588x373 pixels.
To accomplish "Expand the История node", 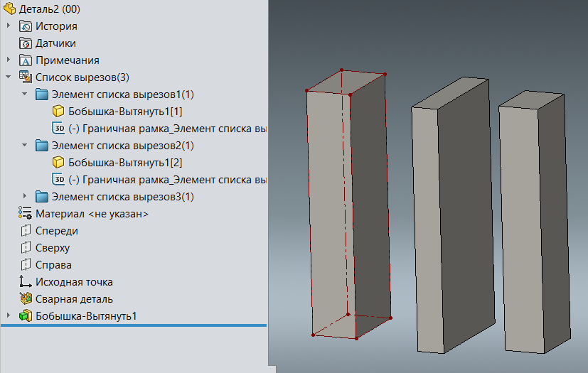I will pos(9,26).
